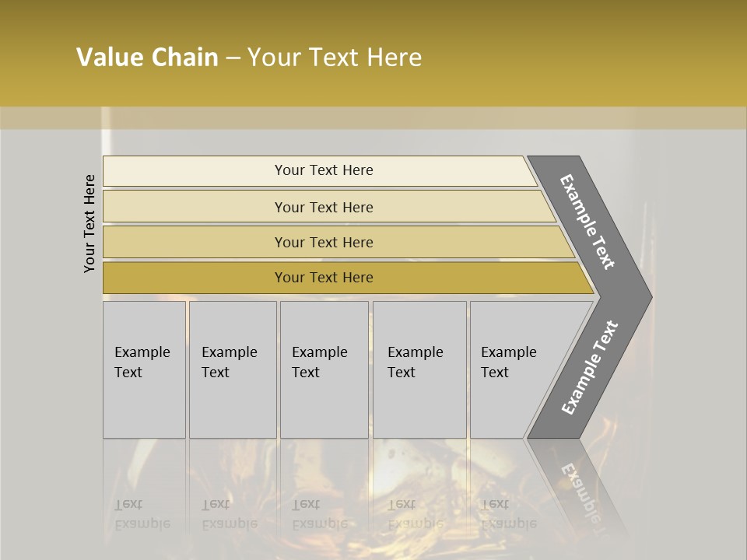Select the mirrored reflection under the fourth box
Screen dimensions: 747x560
click(415, 513)
